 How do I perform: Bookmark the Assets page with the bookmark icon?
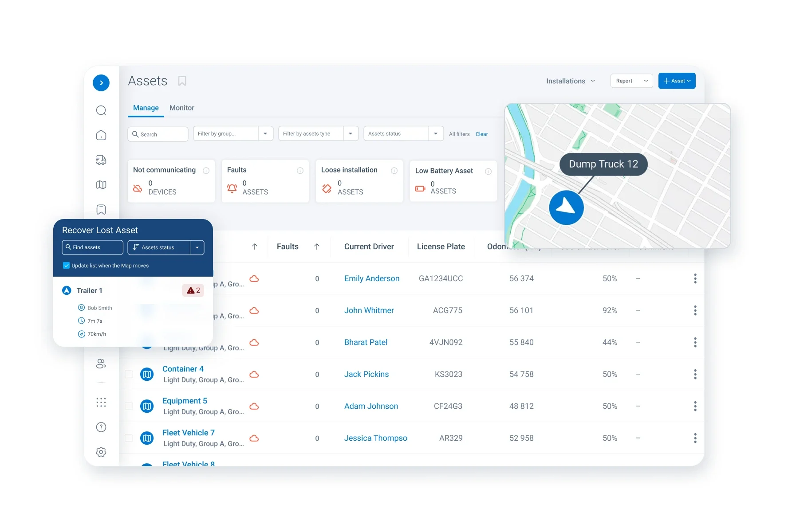pos(182,81)
